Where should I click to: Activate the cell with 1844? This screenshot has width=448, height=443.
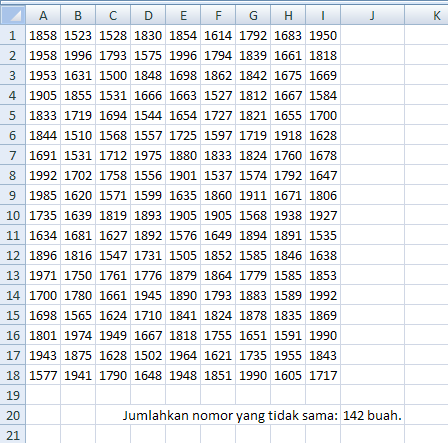tap(43, 135)
